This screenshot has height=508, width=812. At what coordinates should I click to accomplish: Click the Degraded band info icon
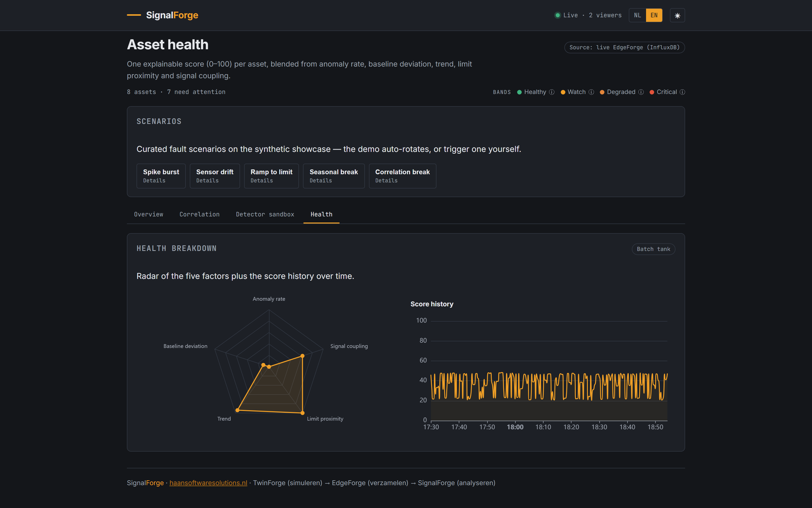(x=641, y=92)
